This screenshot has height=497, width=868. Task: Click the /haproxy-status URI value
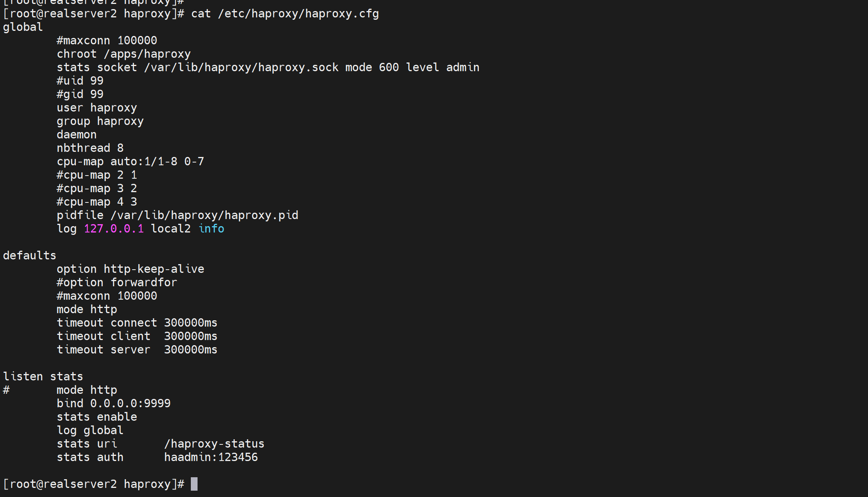click(x=214, y=444)
